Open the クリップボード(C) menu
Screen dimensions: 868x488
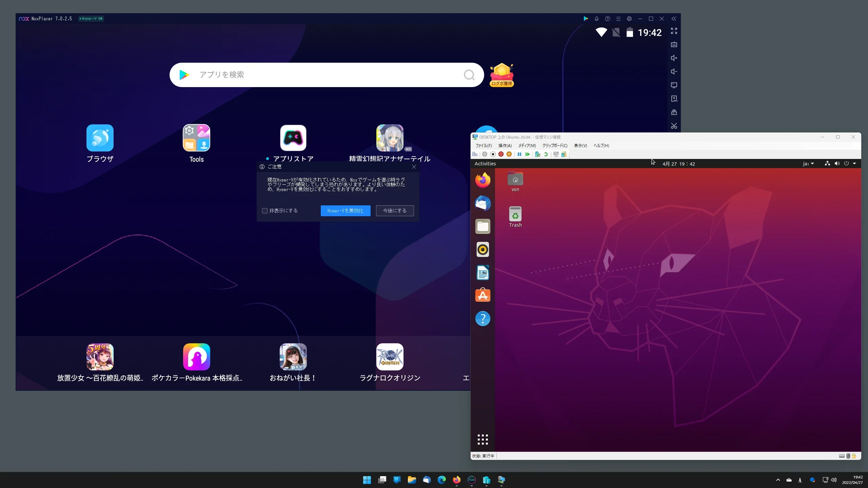pos(555,146)
